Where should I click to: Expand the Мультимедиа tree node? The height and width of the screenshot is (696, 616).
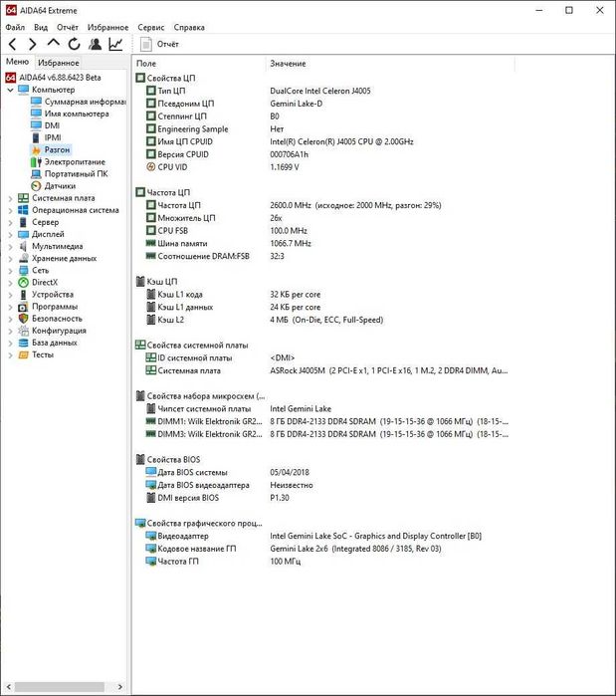click(10, 246)
